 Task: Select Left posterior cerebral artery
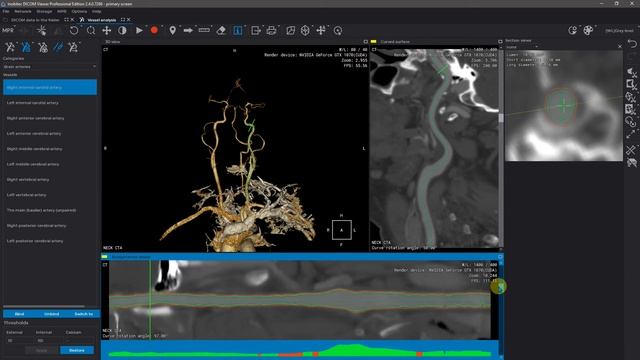(x=50, y=241)
